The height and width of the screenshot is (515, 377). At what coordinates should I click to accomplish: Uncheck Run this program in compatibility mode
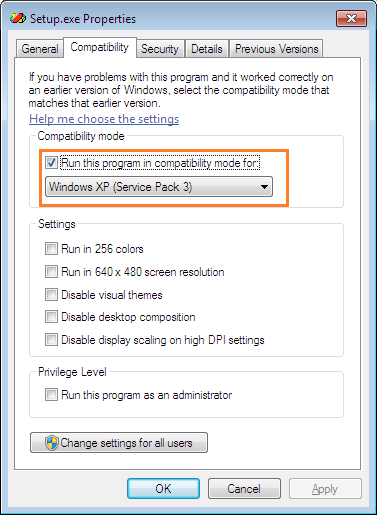(51, 163)
